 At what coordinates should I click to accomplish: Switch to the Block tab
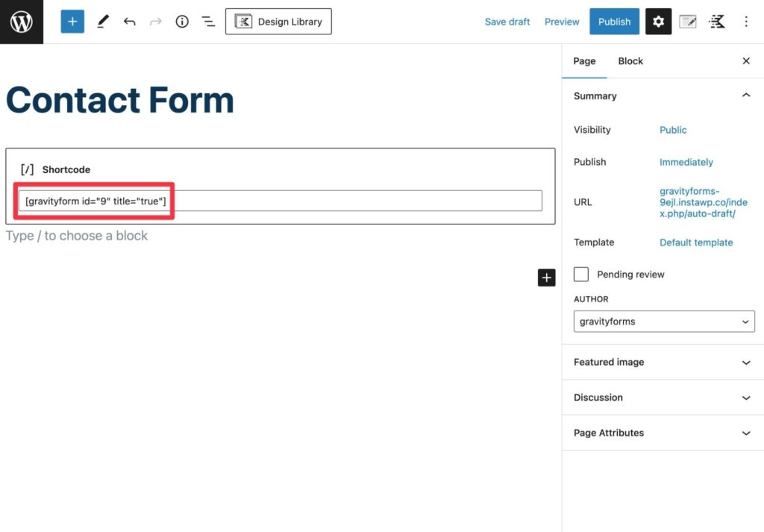630,61
